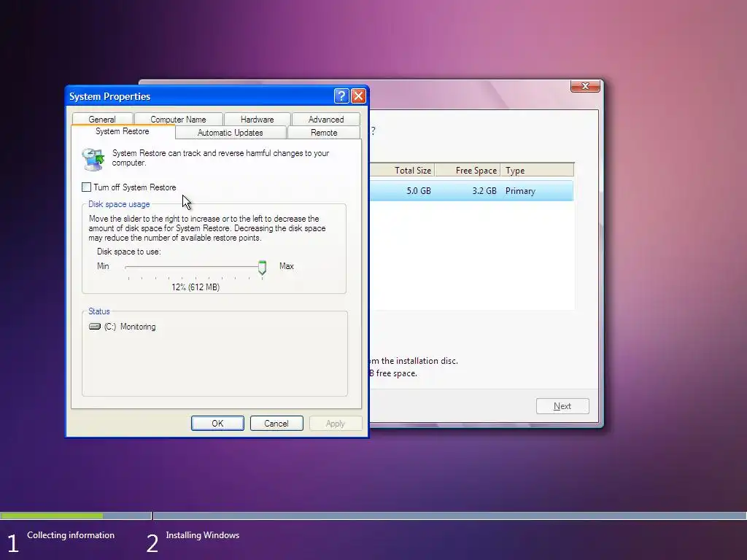The height and width of the screenshot is (560, 747).
Task: Go to the Advanced tab
Action: (x=326, y=119)
